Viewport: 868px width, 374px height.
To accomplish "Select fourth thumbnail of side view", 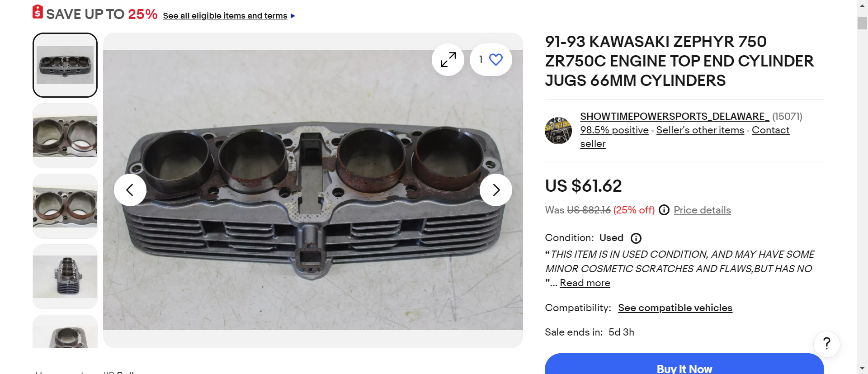I will (65, 277).
